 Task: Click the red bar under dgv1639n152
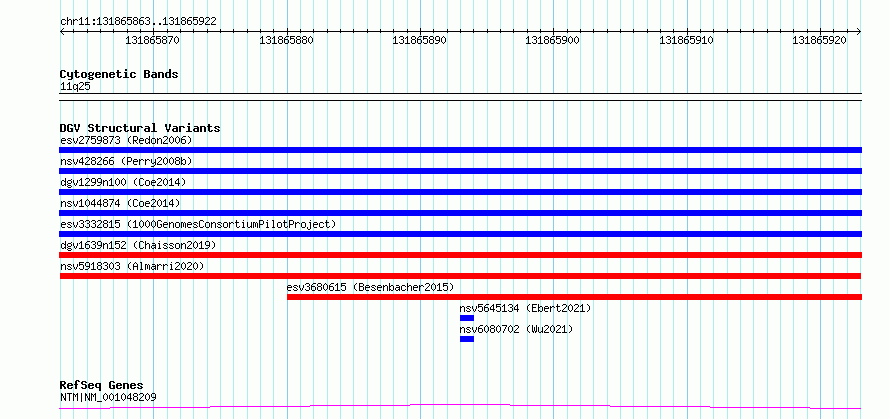coord(460,255)
